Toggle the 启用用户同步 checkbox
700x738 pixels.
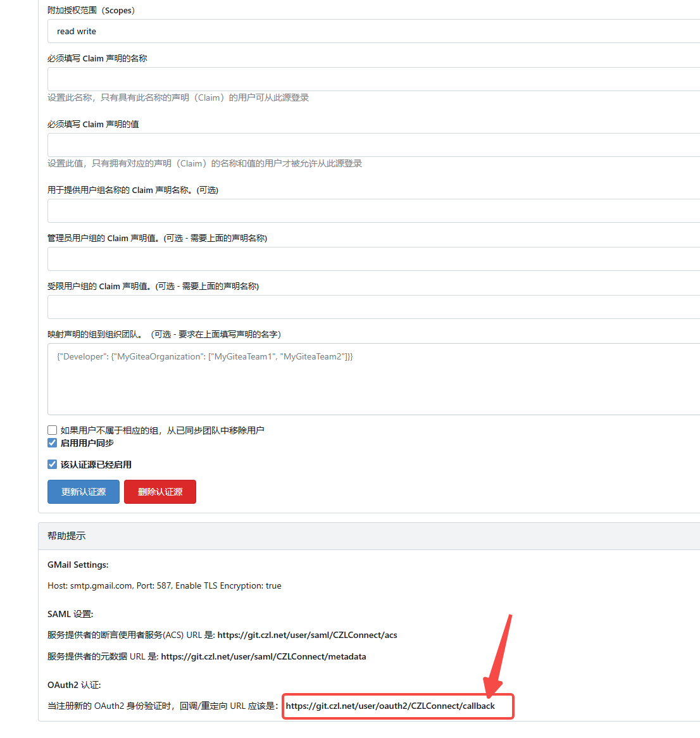pos(53,443)
